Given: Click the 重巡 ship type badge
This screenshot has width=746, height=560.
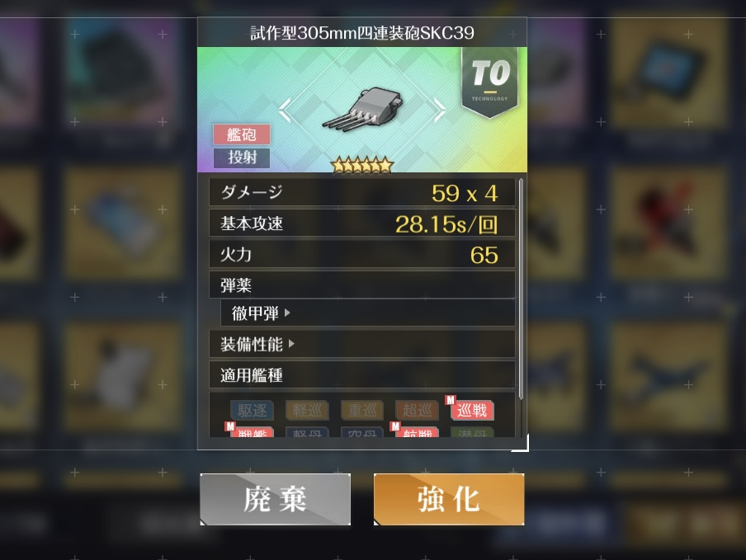Looking at the screenshot, I should coord(362,410).
